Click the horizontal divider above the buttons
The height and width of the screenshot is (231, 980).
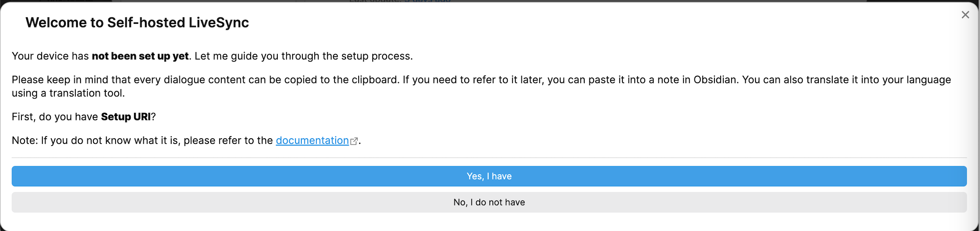point(489,157)
